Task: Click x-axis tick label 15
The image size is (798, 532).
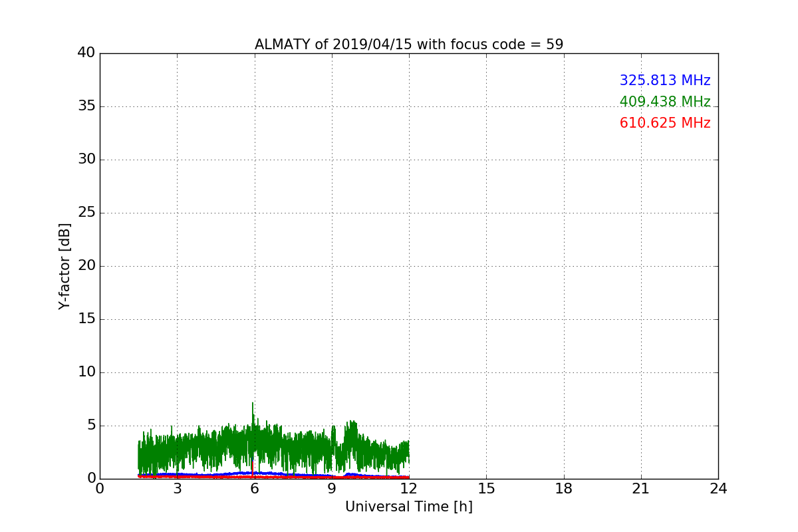Action: (x=486, y=489)
